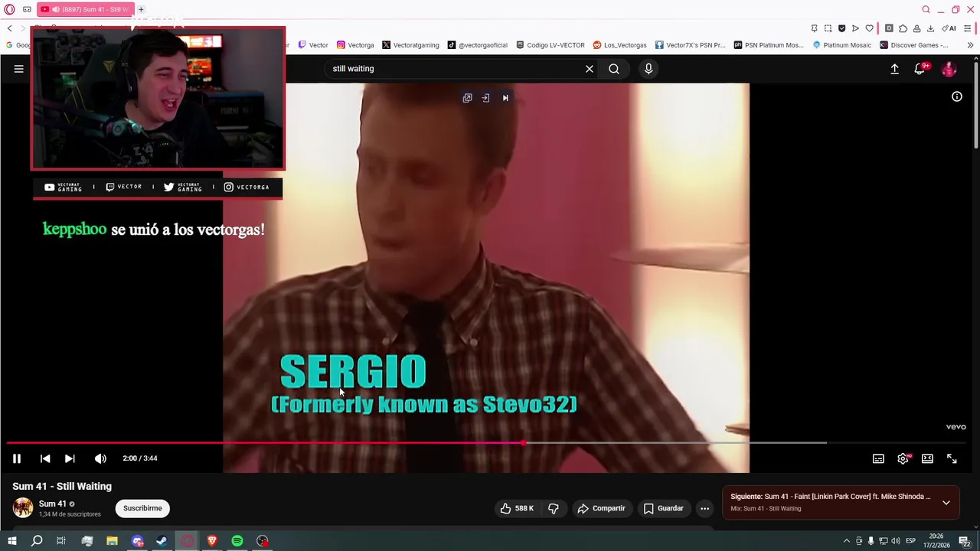The width and height of the screenshot is (980, 551).
Task: Open the Discover Games bookmark
Action: [x=914, y=45]
